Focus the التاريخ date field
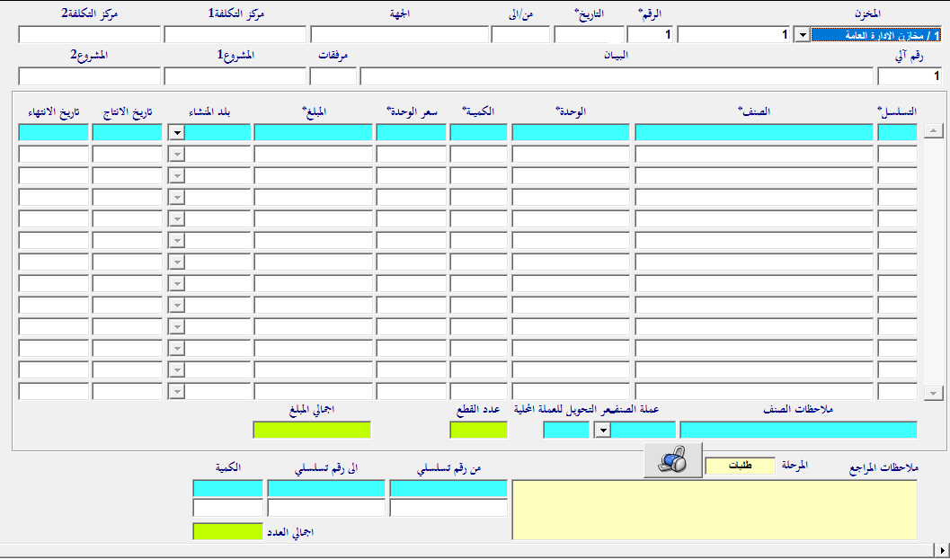 tap(588, 35)
